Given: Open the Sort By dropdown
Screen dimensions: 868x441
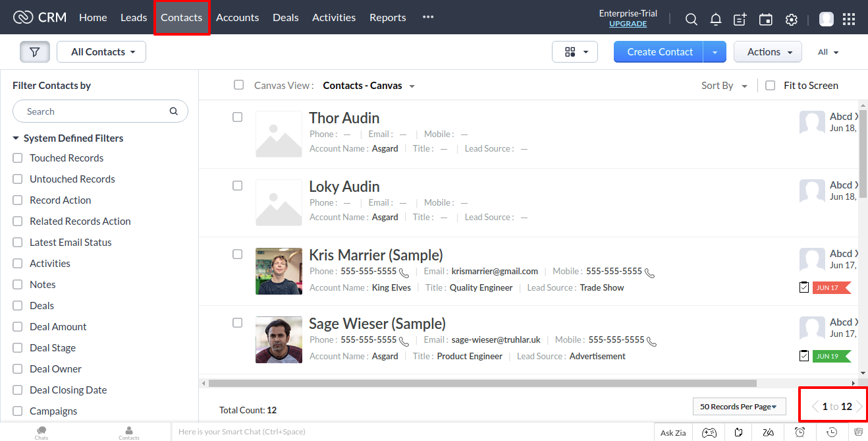Looking at the screenshot, I should tap(724, 86).
